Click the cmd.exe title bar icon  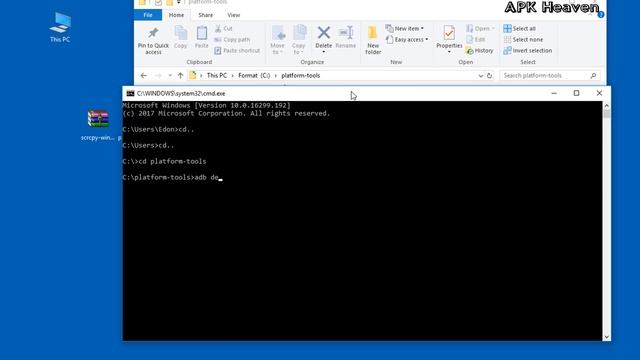tap(130, 93)
